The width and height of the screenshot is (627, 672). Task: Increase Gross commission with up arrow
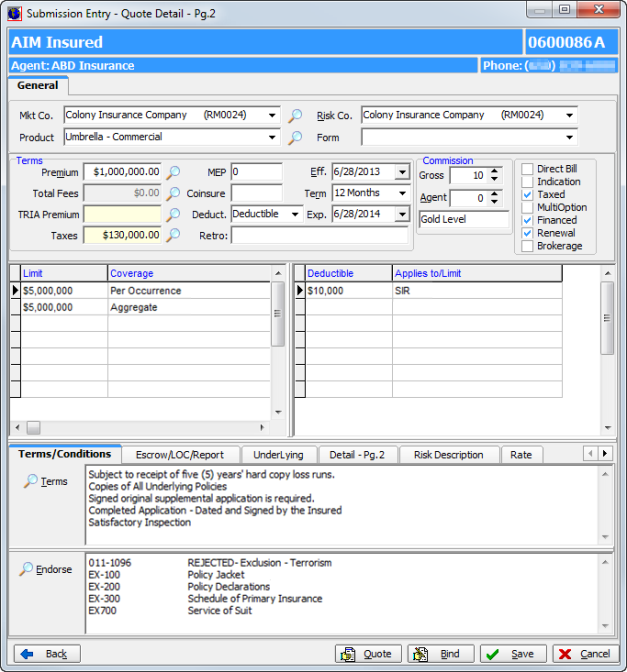[x=494, y=170]
